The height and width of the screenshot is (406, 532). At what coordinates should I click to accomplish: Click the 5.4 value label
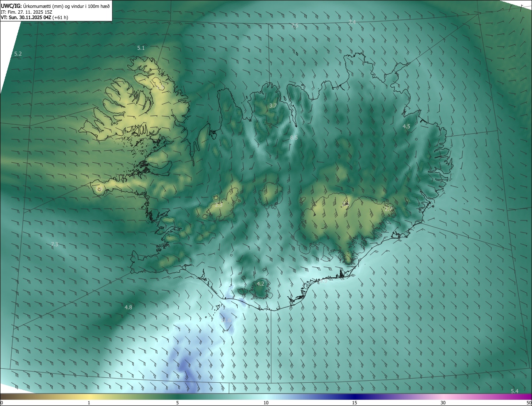click(x=515, y=391)
